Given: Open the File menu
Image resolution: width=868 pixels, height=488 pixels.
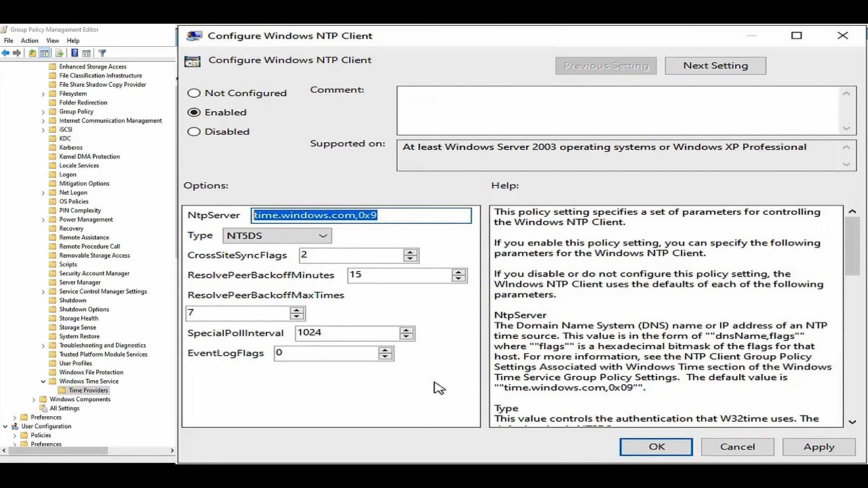Looking at the screenshot, I should tap(8, 41).
